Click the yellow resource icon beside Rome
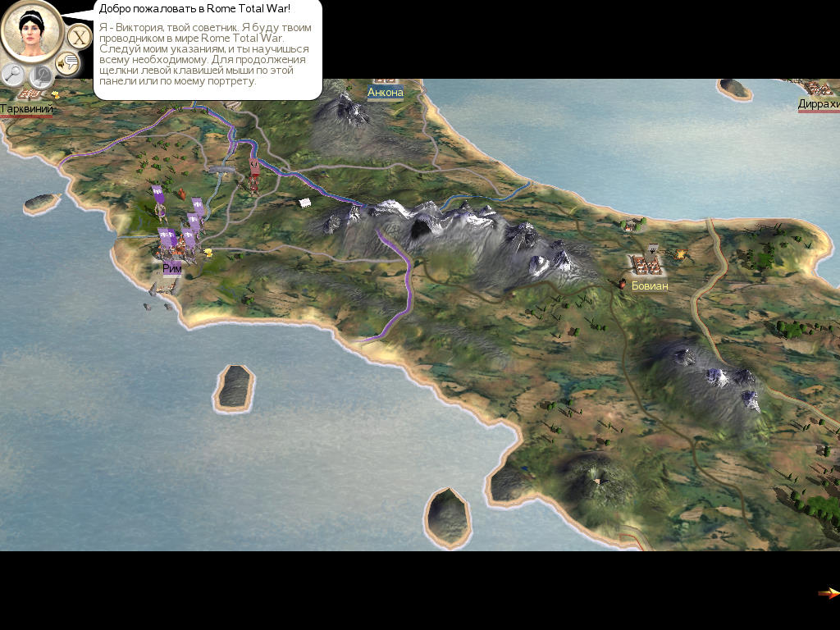840x630 pixels. coord(208,253)
